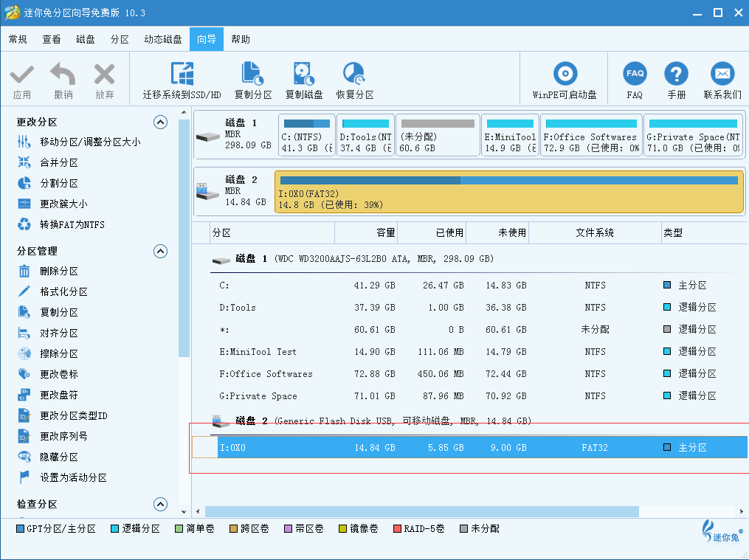749x560 pixels.
Task: Click the Apply (应用) checkmark icon
Action: click(22, 75)
